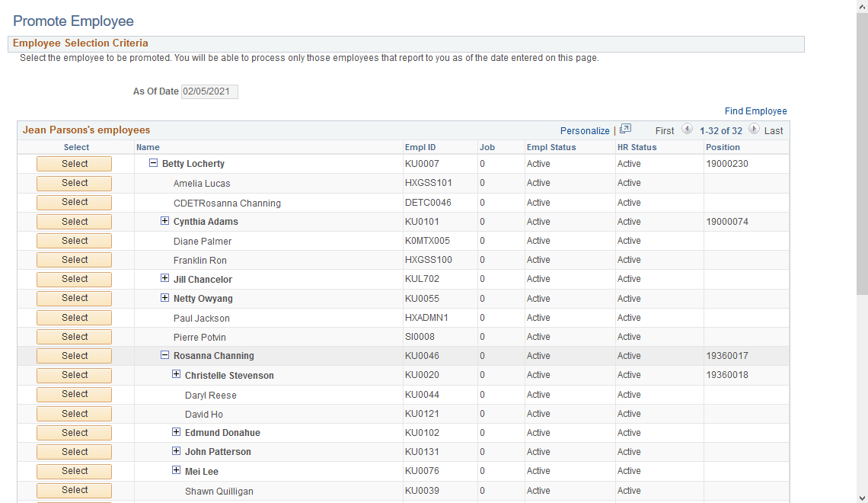Image resolution: width=868 pixels, height=503 pixels.
Task: Select Betty Locherty for promotion
Action: (x=74, y=163)
